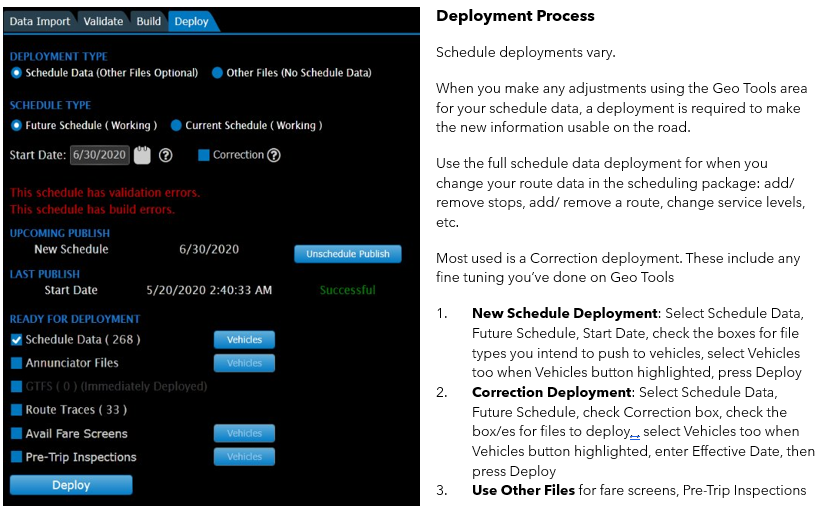
Task: Click the 'UPCOMING PUBLISH' section heading
Action: 60,233
